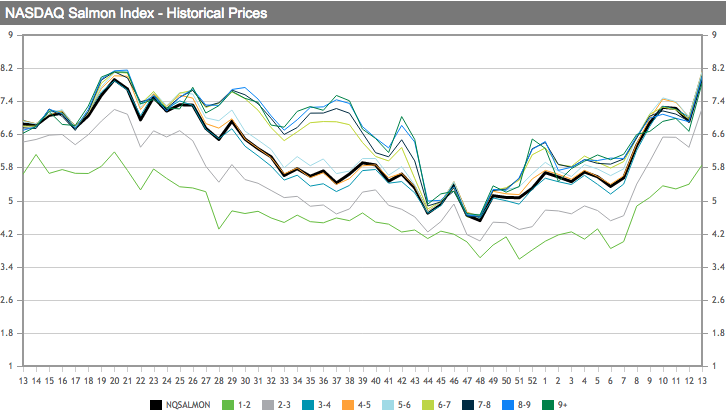Click the left y-axis label 3.4
The width and height of the screenshot is (727, 413).
7,267
